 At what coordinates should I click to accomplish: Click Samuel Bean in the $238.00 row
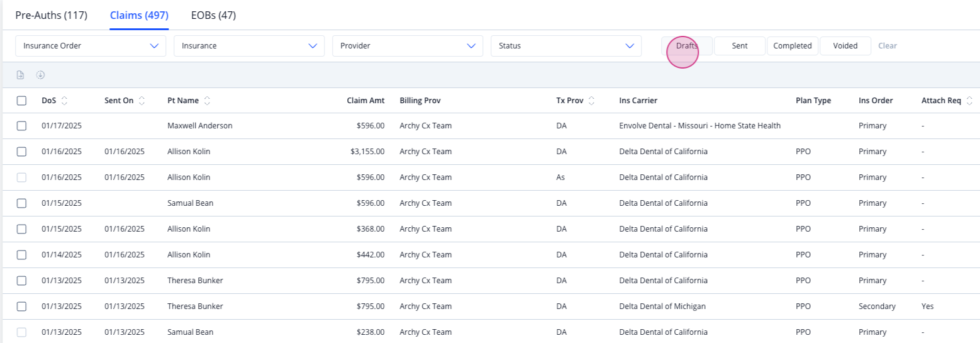pyautogui.click(x=191, y=332)
